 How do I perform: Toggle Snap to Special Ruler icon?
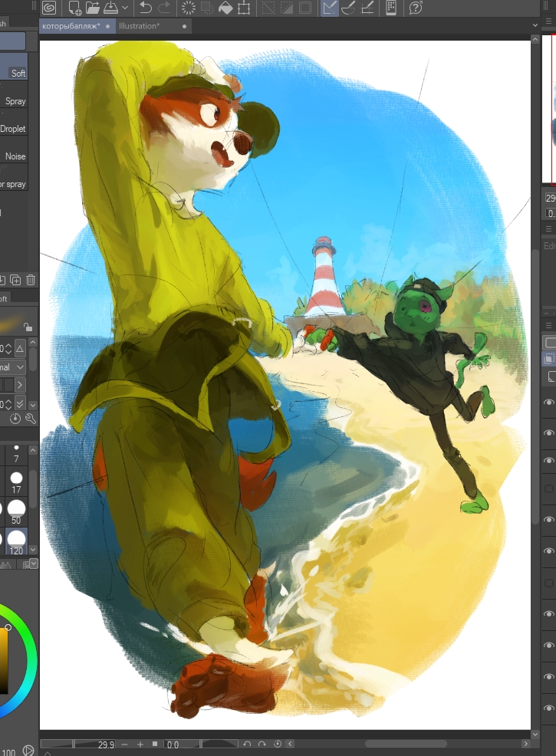348,8
